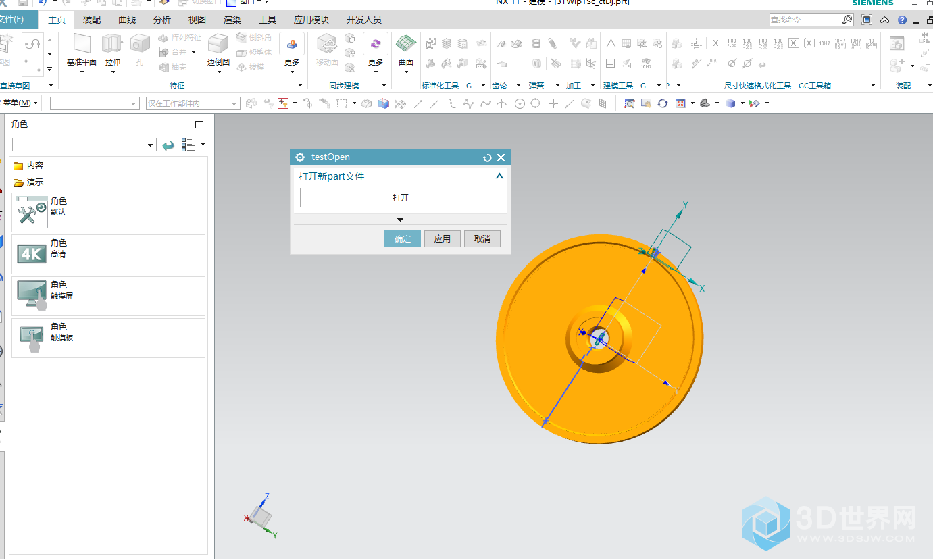The width and height of the screenshot is (933, 560).
Task: Collapse the 打开新part文件 section
Action: click(499, 176)
